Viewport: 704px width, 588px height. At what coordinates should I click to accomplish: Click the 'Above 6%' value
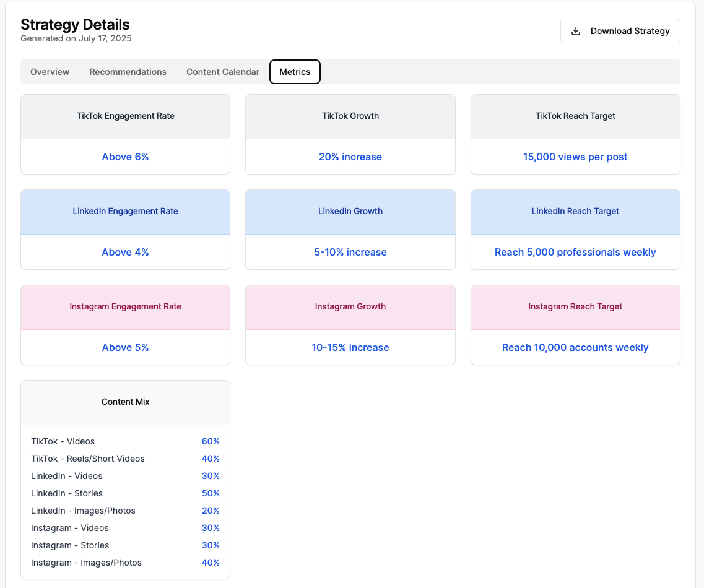125,157
